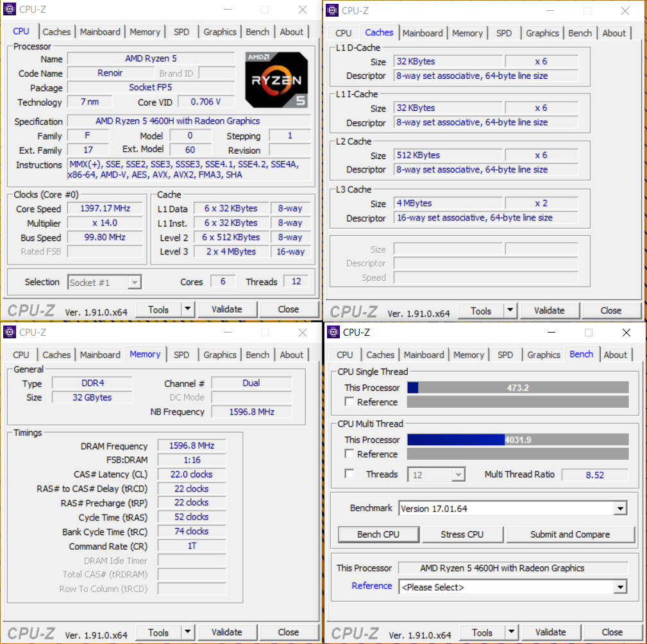Start the Stress CPU test
This screenshot has height=644, width=647.
462,534
